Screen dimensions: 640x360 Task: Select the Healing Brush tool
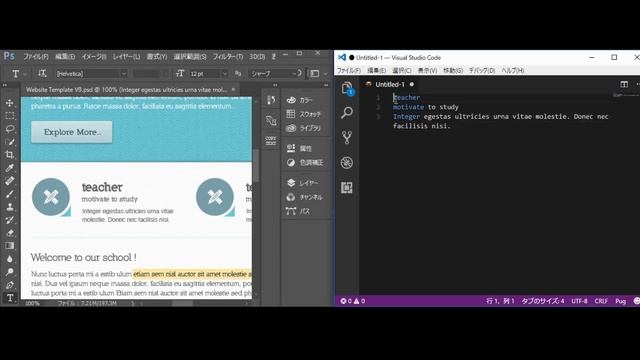(x=10, y=181)
